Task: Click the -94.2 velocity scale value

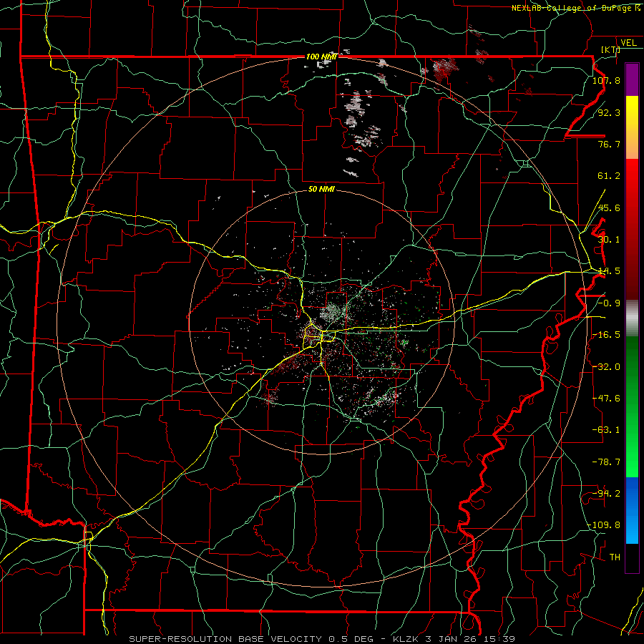Action: (x=606, y=494)
